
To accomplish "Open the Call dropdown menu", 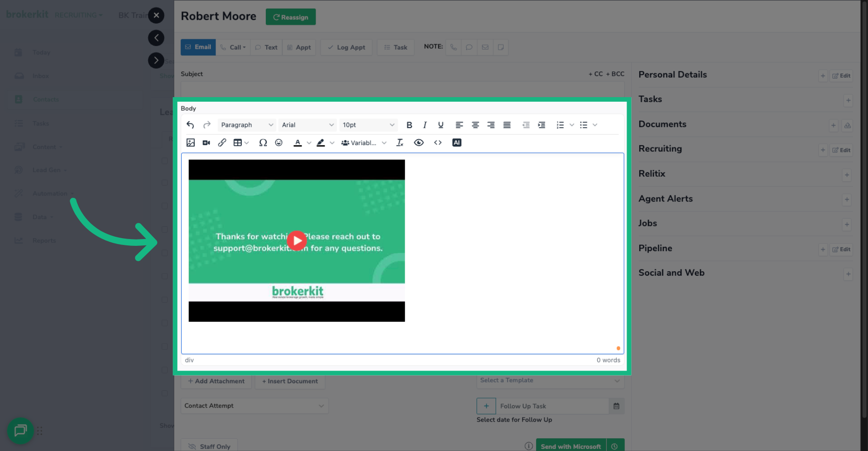I will (233, 47).
